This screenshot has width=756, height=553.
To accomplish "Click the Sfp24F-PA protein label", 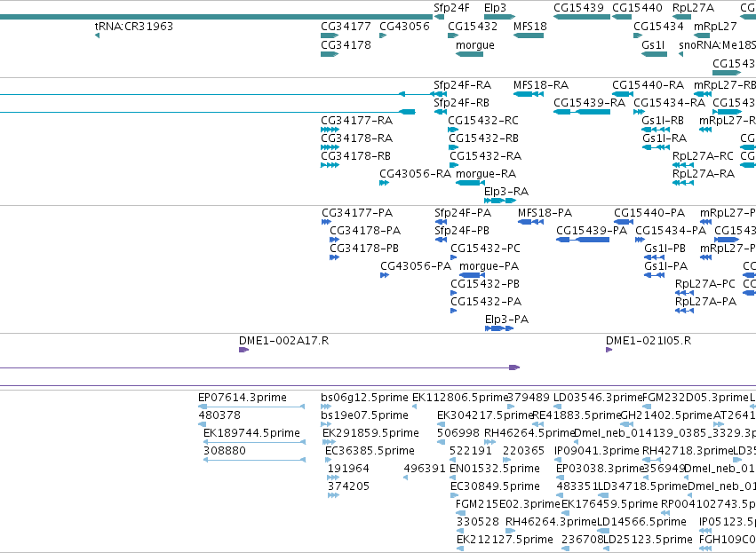I will pyautogui.click(x=463, y=213).
